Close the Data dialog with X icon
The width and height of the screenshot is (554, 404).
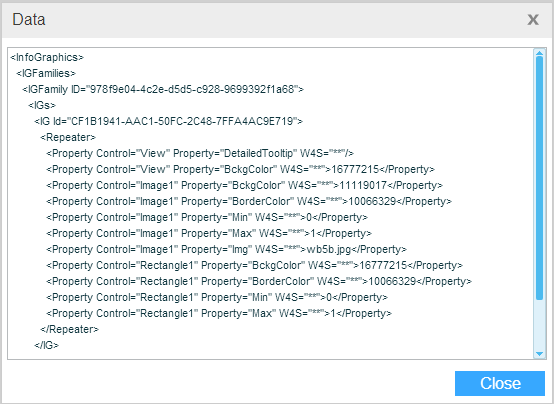click(x=533, y=20)
